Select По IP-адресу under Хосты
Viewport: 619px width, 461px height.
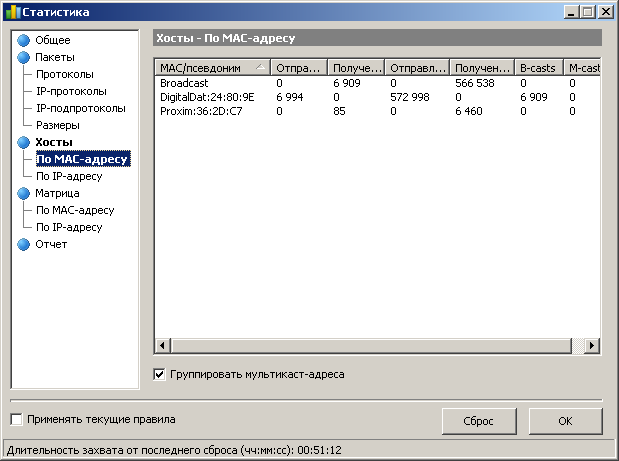[69, 176]
